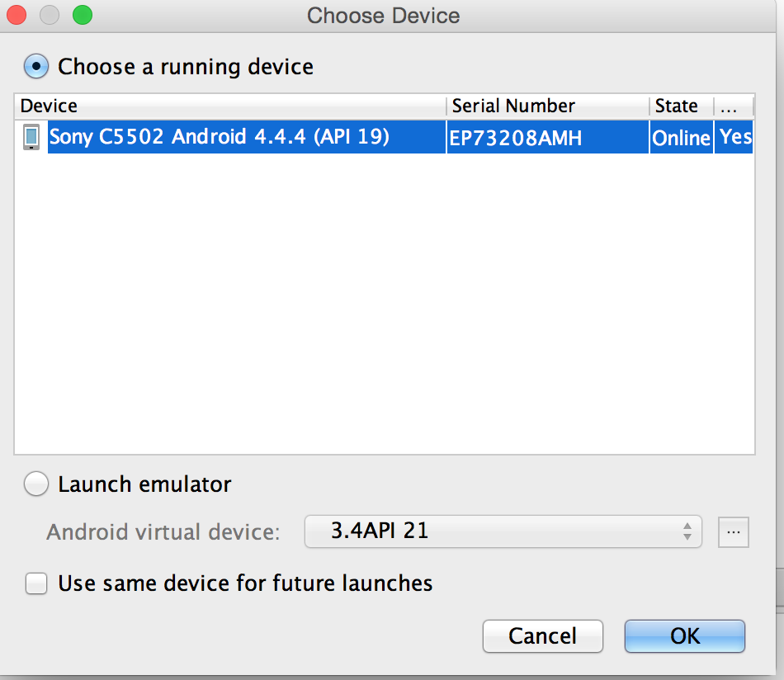Image resolution: width=784 pixels, height=680 pixels.
Task: Click the Sony phone device icon
Action: click(x=31, y=137)
